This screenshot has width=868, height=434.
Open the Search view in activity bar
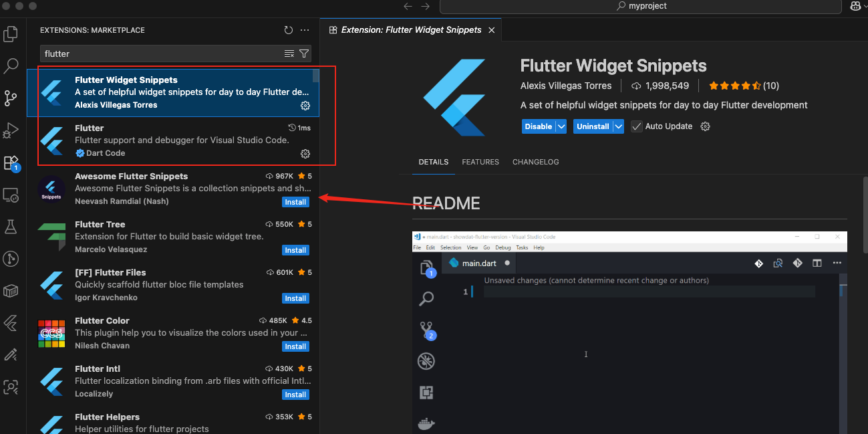[x=11, y=66]
